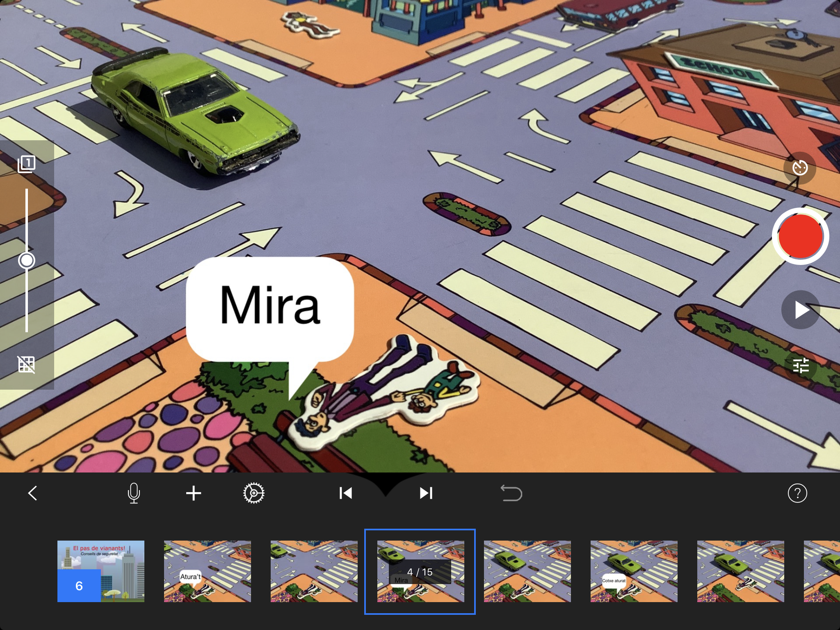Add a new item with the plus icon

(194, 493)
